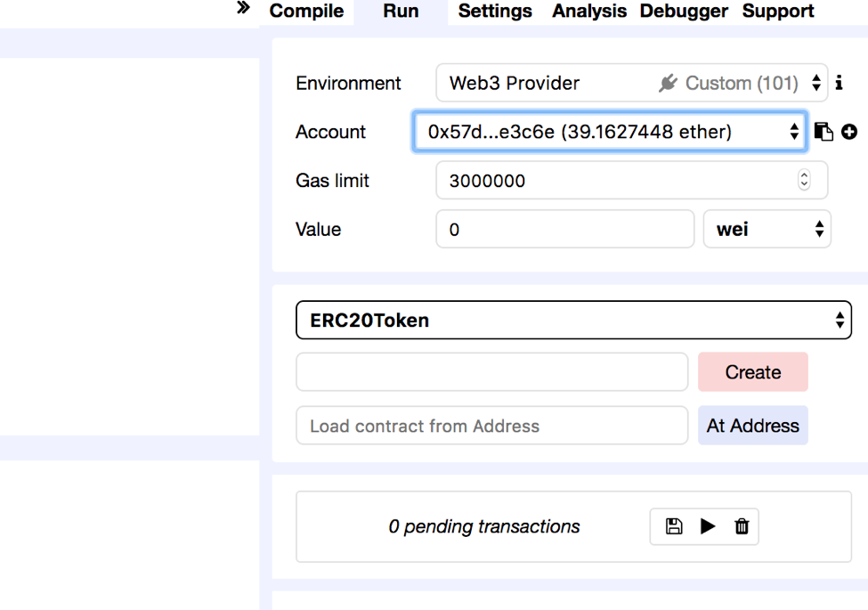Image resolution: width=868 pixels, height=610 pixels.
Task: Click the Create button
Action: (x=753, y=372)
